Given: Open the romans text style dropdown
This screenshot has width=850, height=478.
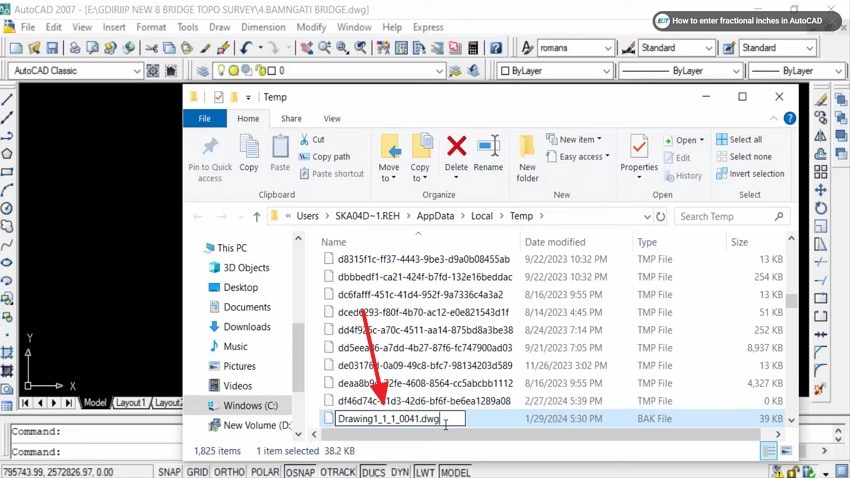Looking at the screenshot, I should tap(608, 48).
